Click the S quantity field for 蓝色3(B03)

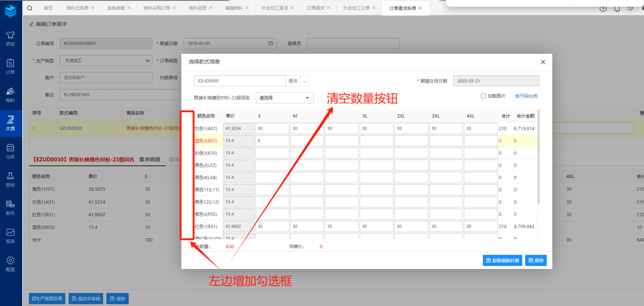[272, 141]
